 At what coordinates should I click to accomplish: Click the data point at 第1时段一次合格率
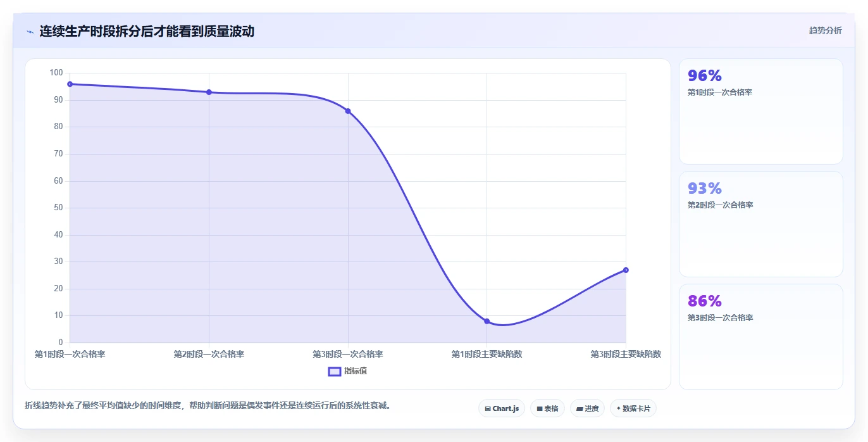pyautogui.click(x=70, y=84)
